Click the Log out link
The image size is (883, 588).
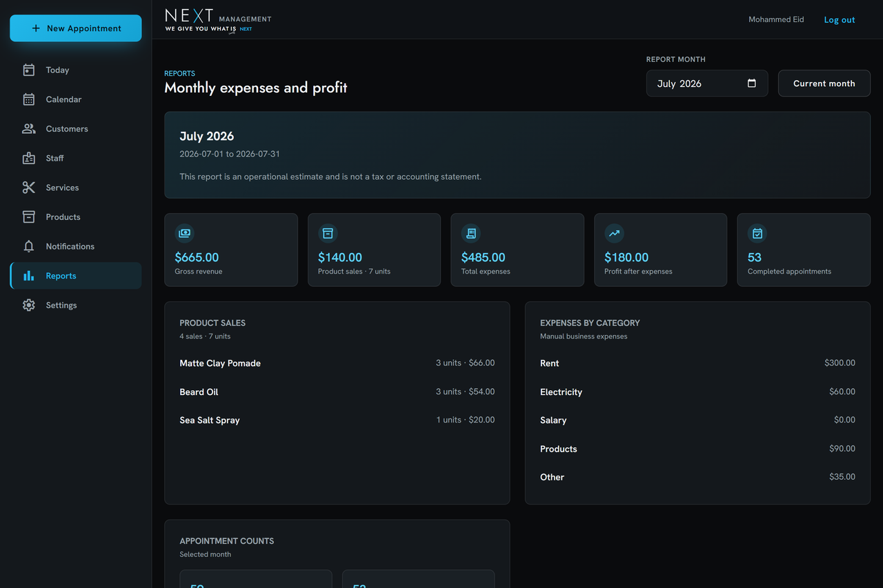pyautogui.click(x=840, y=20)
